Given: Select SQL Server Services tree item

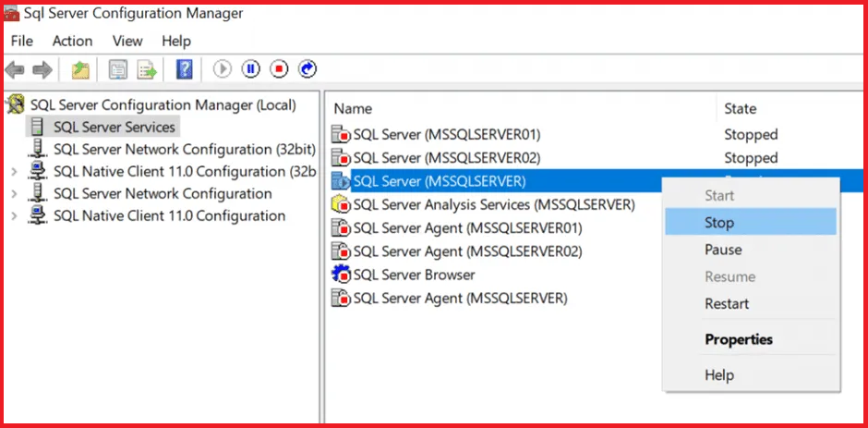Looking at the screenshot, I should click(114, 127).
